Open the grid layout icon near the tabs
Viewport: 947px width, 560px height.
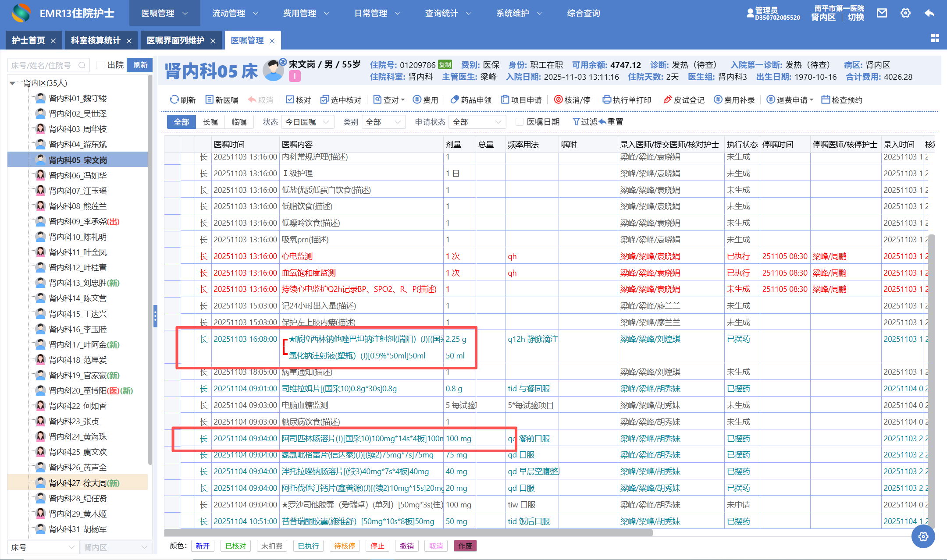point(935,39)
